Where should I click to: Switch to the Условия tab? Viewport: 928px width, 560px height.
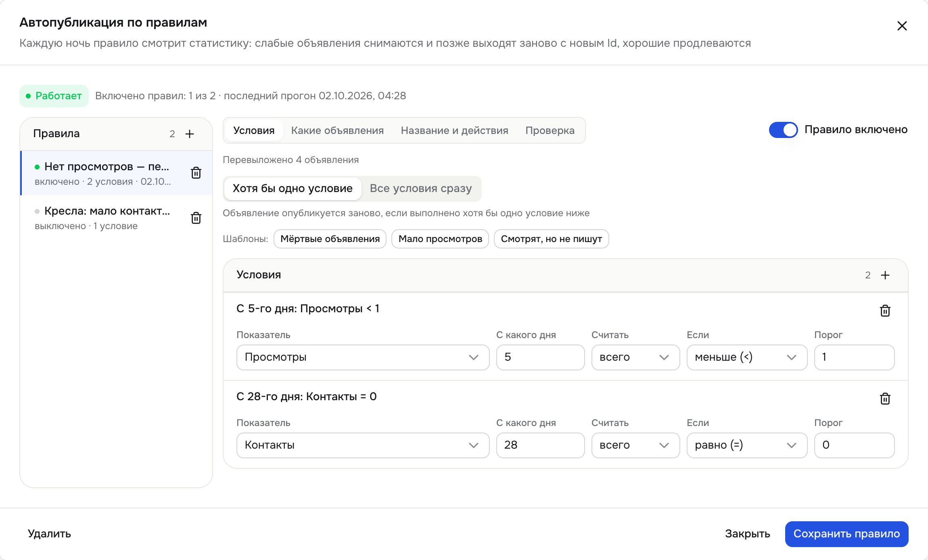click(x=254, y=130)
